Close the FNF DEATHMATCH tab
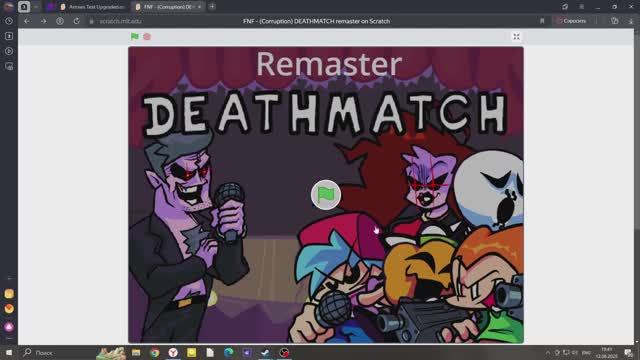 coord(200,7)
